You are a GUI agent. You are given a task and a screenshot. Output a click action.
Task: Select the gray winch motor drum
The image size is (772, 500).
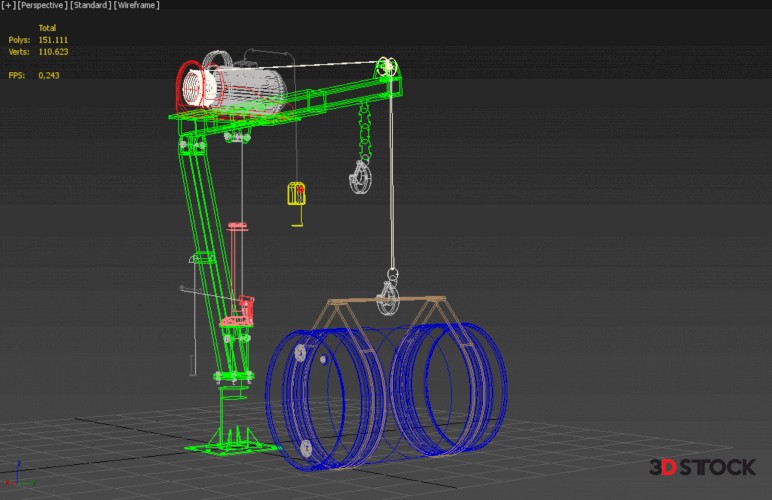coord(251,89)
